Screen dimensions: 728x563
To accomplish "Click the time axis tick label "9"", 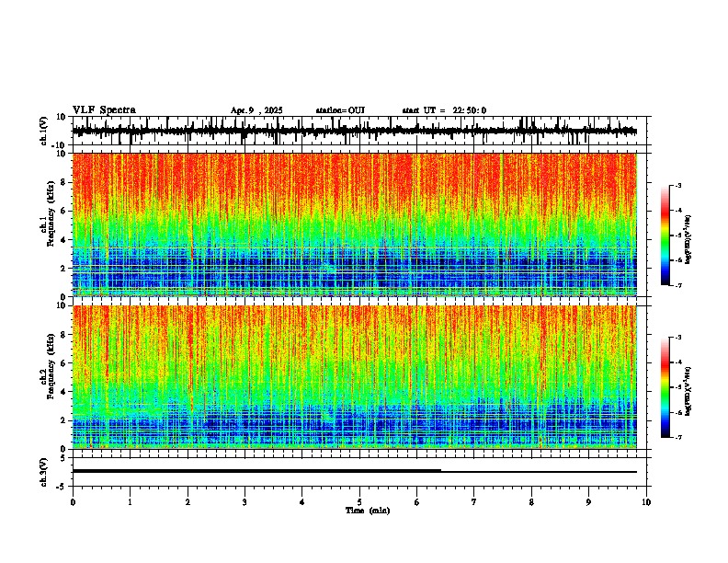I will (588, 502).
